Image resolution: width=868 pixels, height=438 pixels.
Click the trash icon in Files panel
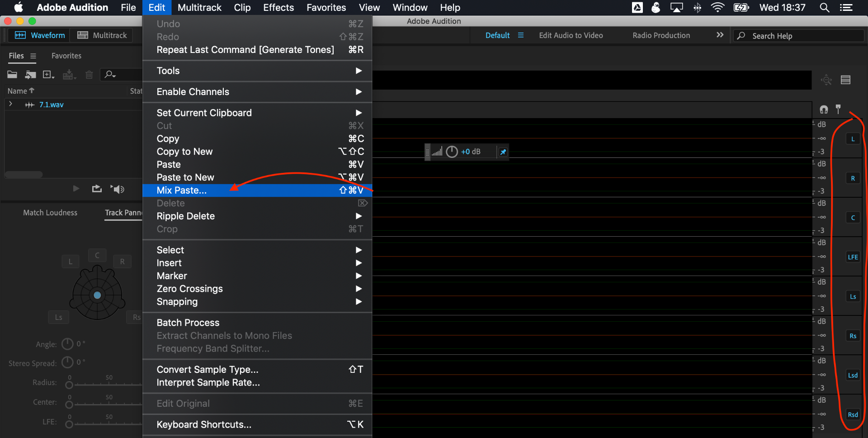tap(89, 75)
